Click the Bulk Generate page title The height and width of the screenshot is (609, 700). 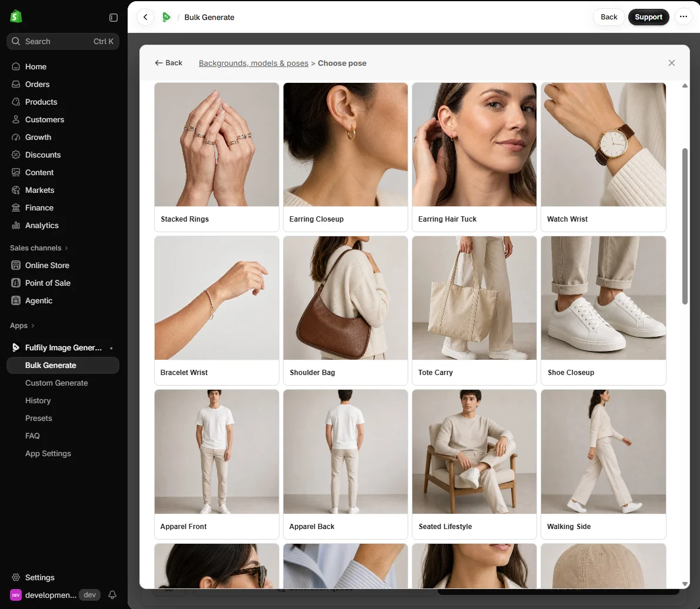coord(209,17)
